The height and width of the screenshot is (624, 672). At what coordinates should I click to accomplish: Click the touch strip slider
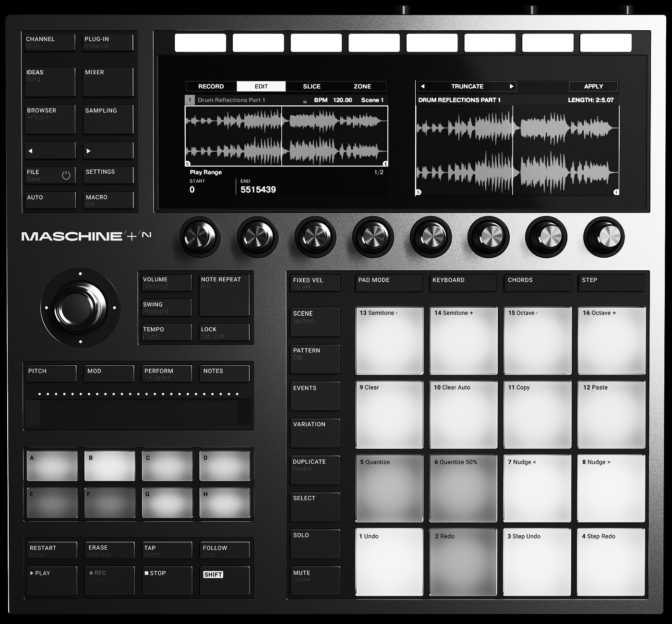coord(138,412)
